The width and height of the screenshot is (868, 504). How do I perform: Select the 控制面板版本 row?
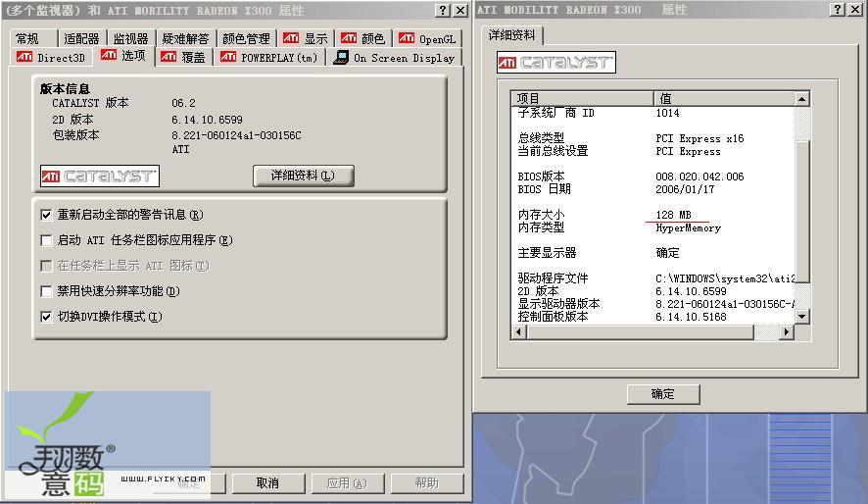653,317
